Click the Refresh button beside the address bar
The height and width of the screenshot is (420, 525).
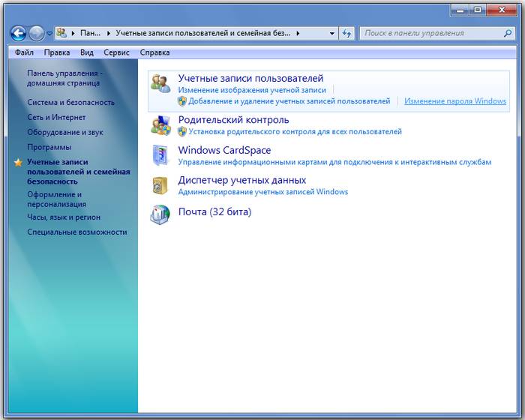click(346, 33)
